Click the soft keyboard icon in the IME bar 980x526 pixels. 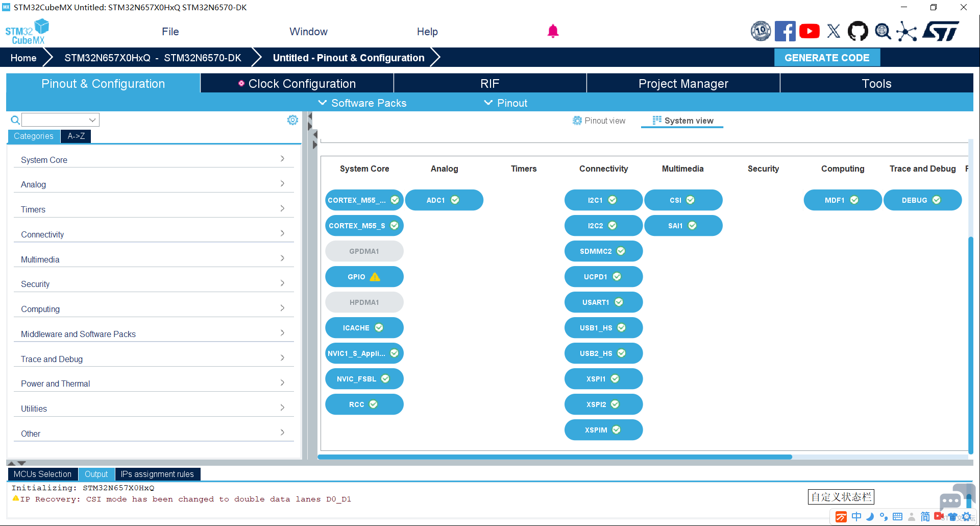[x=898, y=516]
